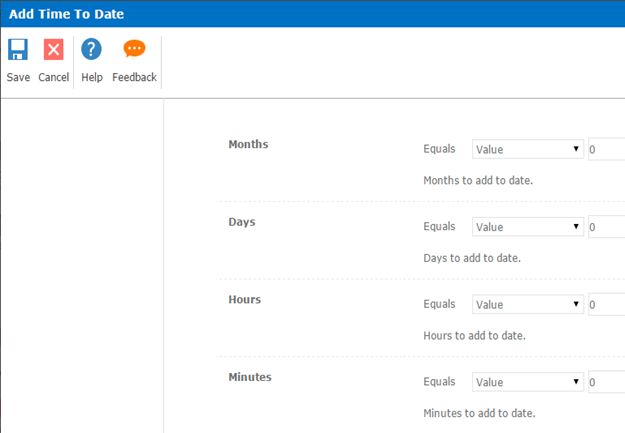Click the Minutes number input field
625x433 pixels.
606,382
